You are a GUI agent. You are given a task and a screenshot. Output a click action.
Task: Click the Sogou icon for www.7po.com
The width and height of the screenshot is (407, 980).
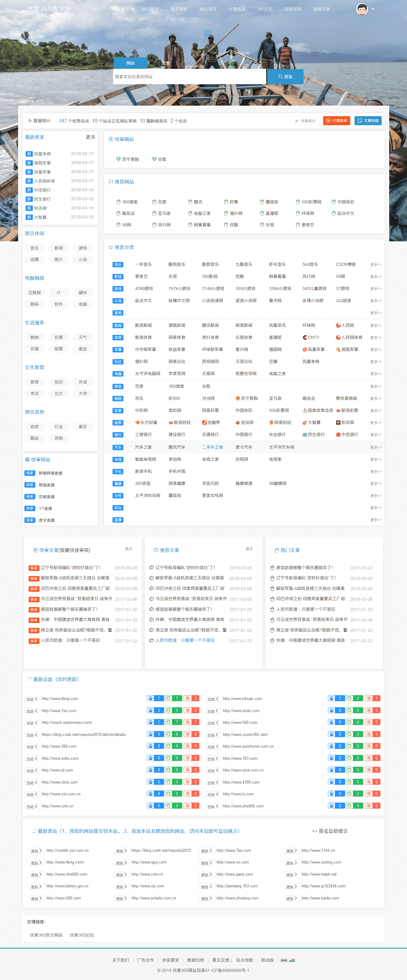tap(188, 710)
